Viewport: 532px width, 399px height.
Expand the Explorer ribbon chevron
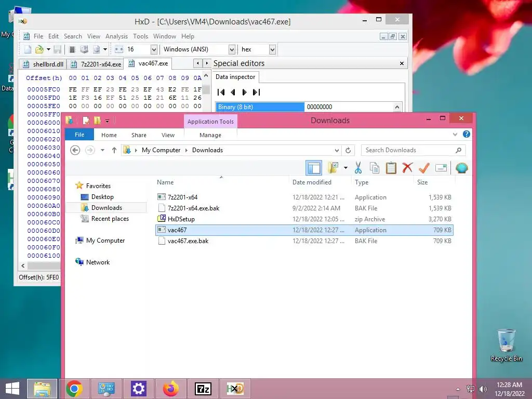[455, 135]
